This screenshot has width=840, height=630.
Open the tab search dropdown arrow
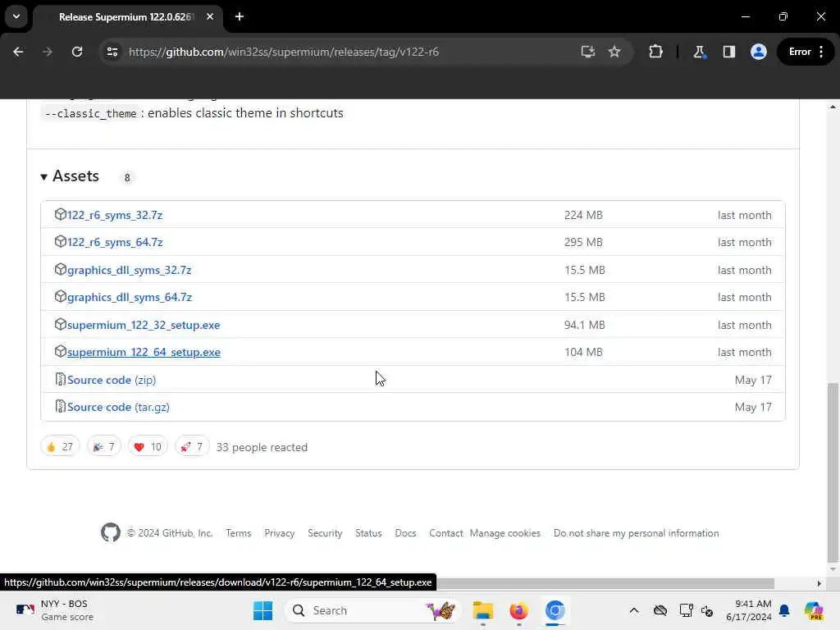(16, 16)
